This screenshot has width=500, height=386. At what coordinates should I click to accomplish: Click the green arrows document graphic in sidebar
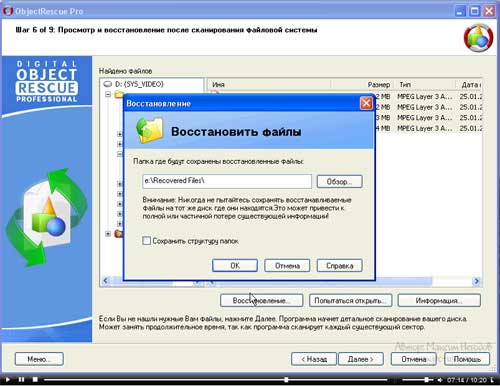[46, 218]
